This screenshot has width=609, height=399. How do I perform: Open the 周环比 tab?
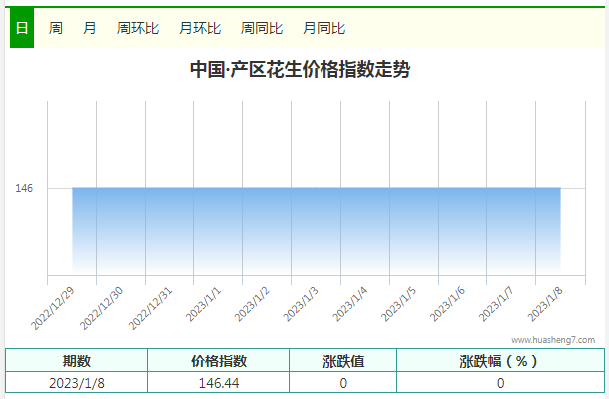tap(138, 28)
